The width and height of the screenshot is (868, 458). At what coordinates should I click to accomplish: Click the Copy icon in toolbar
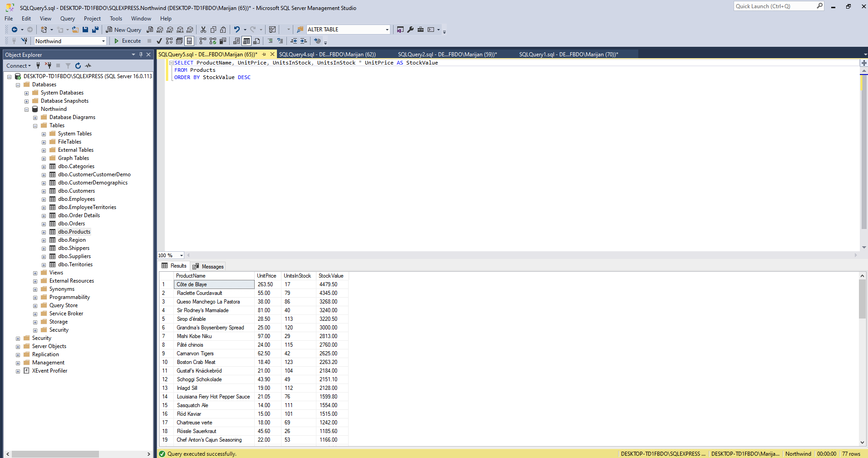coord(213,30)
